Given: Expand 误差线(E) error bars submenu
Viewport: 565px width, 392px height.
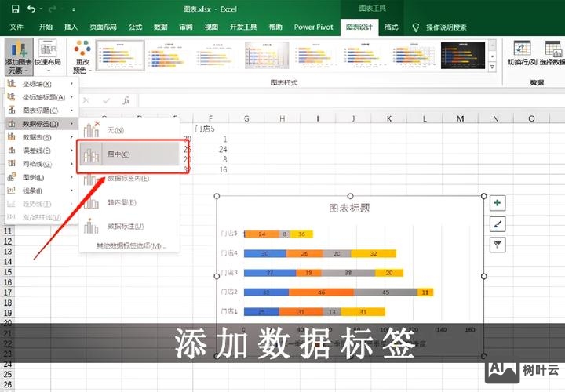Looking at the screenshot, I should tap(42, 150).
